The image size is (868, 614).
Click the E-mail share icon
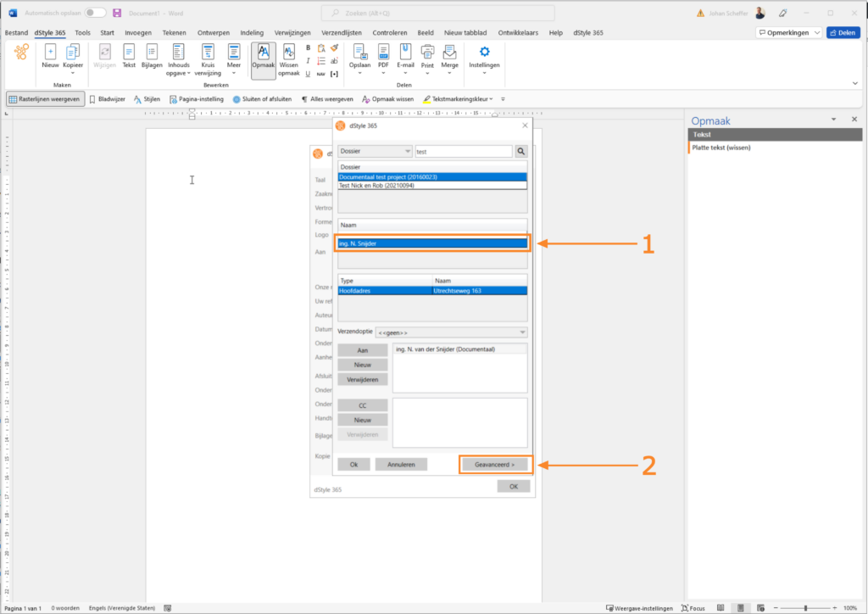tap(405, 59)
